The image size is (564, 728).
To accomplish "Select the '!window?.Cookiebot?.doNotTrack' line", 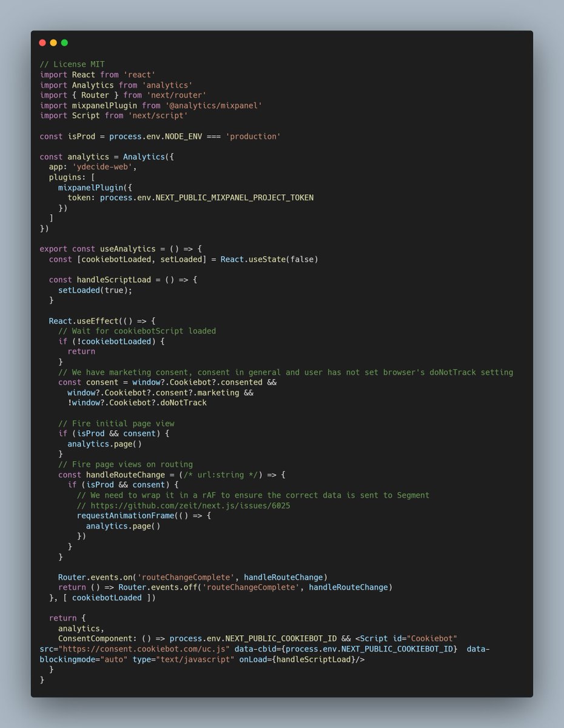I will click(x=137, y=403).
